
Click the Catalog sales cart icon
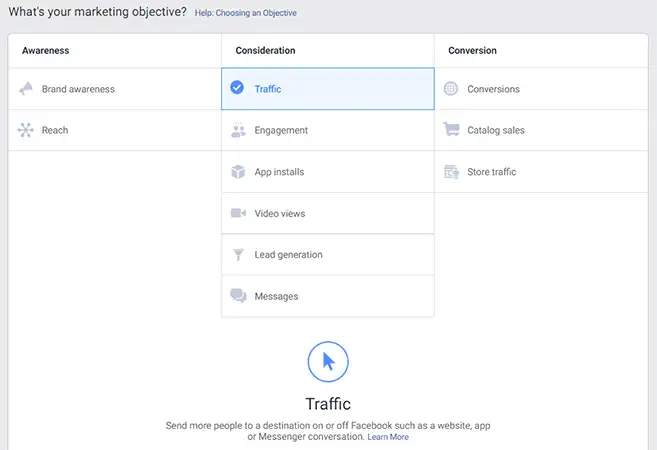[451, 130]
